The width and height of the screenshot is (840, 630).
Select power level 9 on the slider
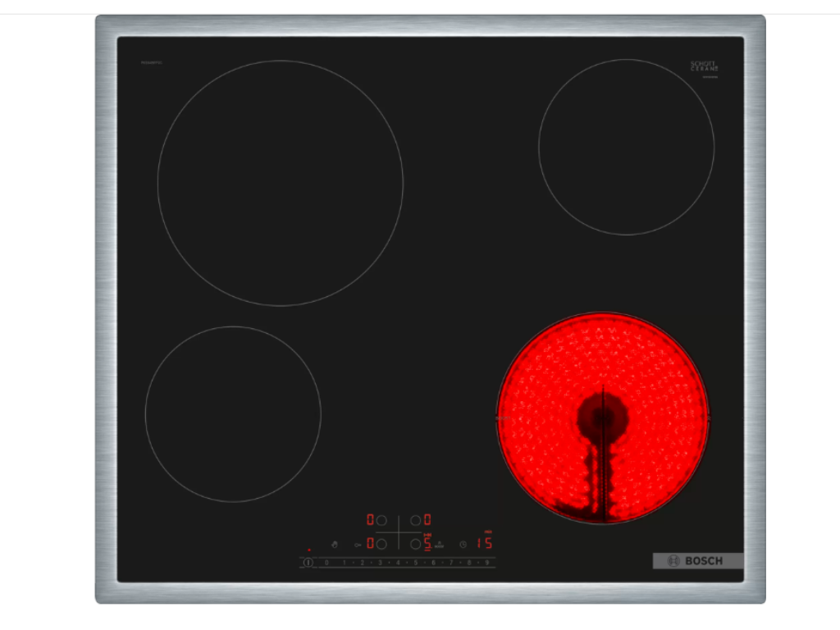pyautogui.click(x=486, y=561)
